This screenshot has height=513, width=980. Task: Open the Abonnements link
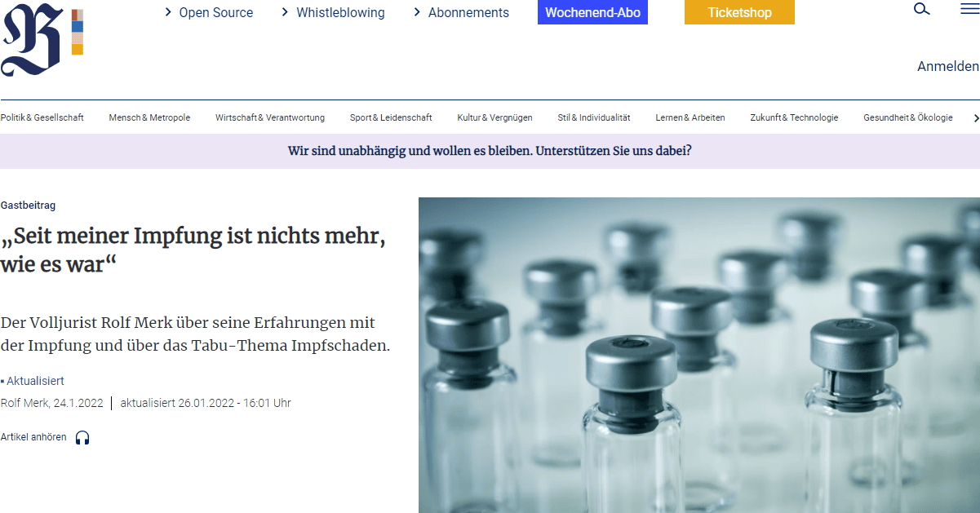tap(468, 12)
